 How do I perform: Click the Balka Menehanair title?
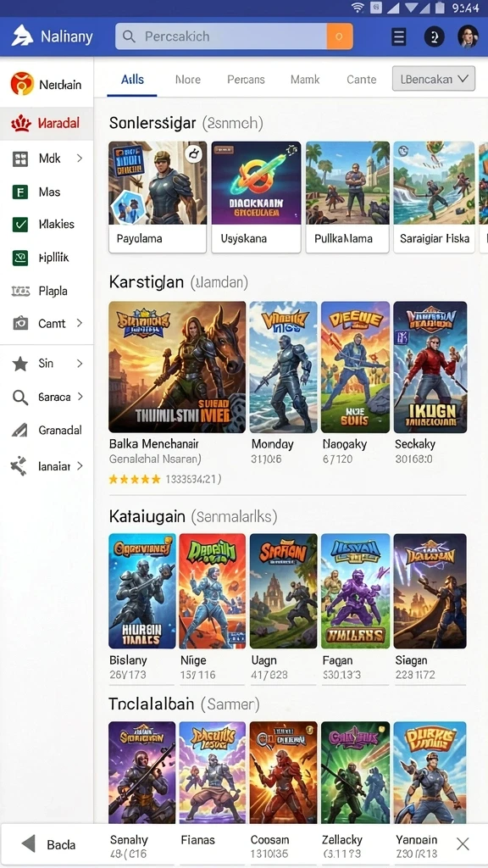pos(154,444)
